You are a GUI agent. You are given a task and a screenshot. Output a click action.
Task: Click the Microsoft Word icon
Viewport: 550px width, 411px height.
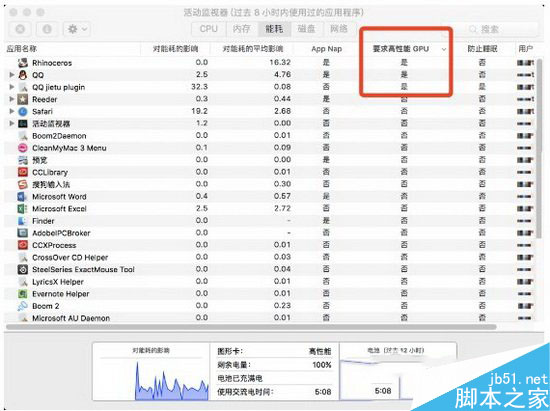(x=23, y=196)
